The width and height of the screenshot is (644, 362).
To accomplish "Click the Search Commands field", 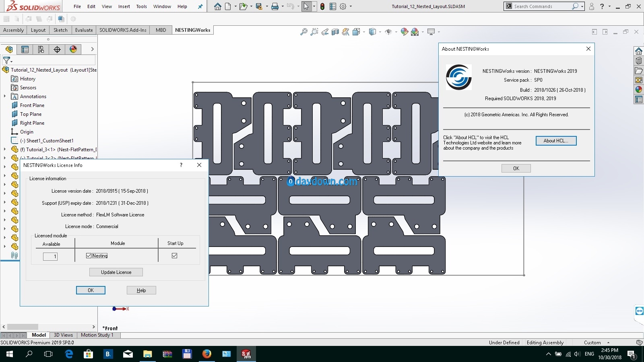I will [541, 6].
